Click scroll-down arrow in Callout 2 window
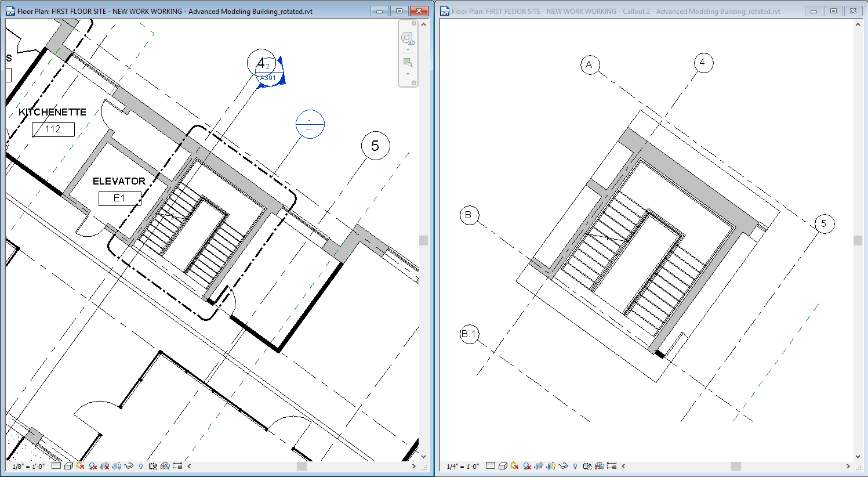 (x=858, y=457)
